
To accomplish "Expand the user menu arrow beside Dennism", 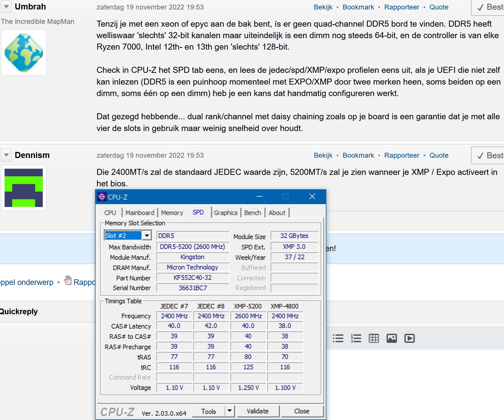I will (6, 155).
